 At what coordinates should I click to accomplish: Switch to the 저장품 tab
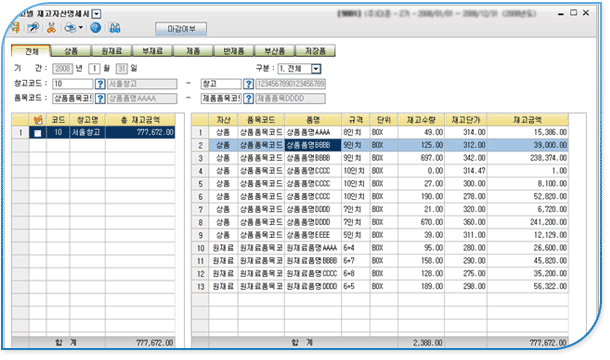pos(315,51)
